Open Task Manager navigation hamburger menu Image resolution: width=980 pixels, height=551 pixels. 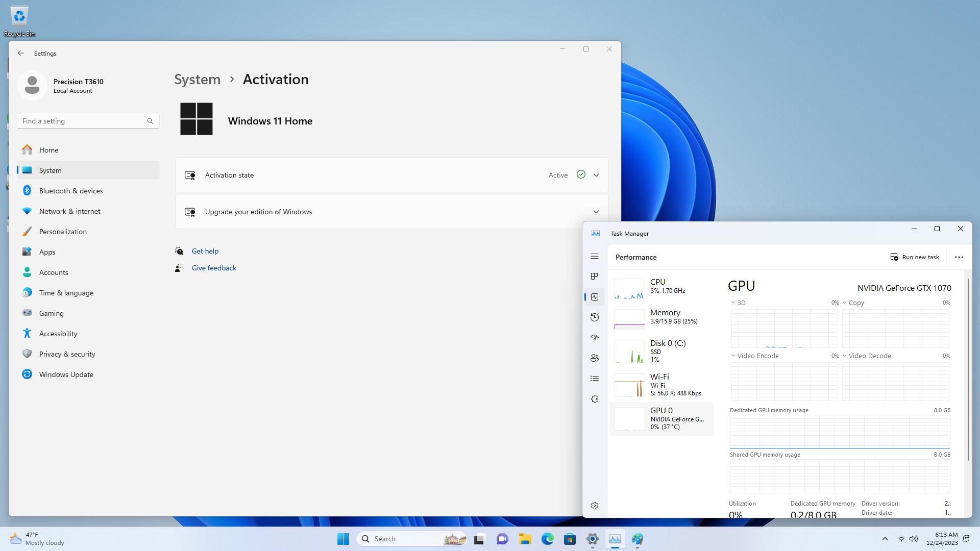[x=594, y=256]
